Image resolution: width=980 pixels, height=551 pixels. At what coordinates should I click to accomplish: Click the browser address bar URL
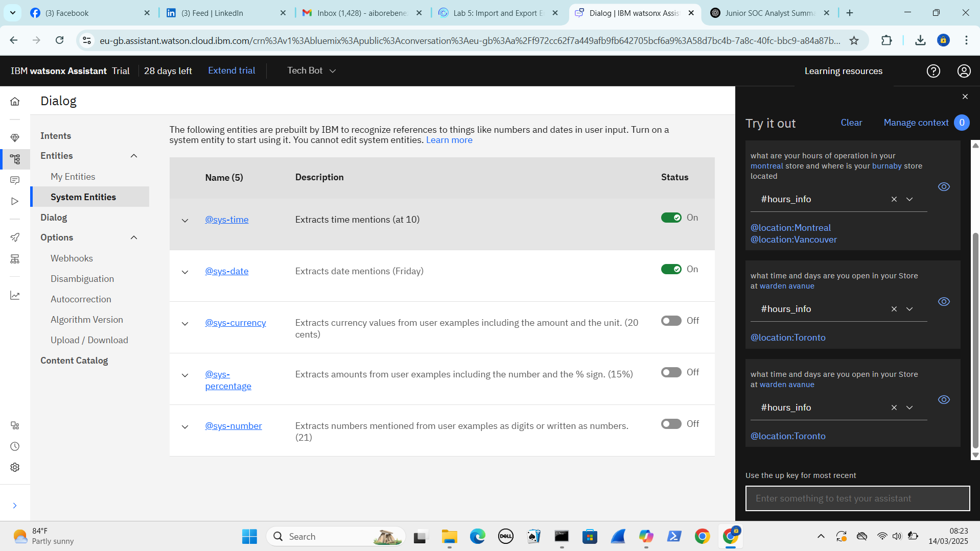tap(470, 40)
